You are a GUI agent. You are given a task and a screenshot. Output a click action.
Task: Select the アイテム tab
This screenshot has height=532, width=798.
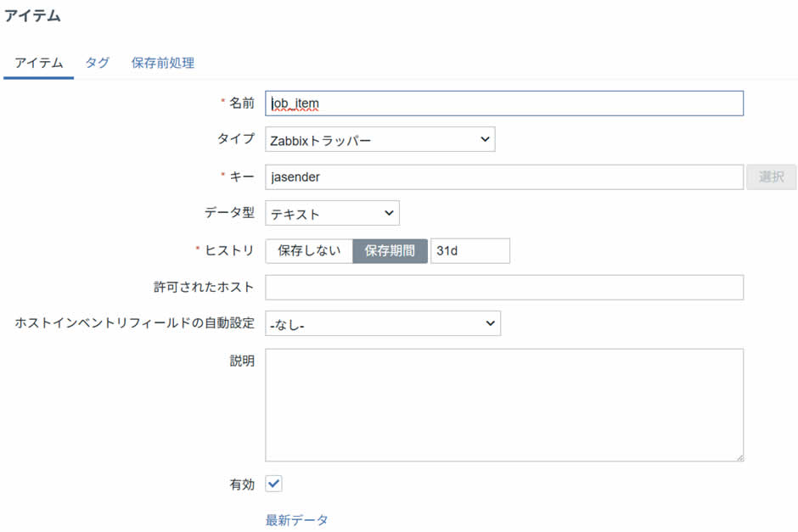pyautogui.click(x=38, y=63)
